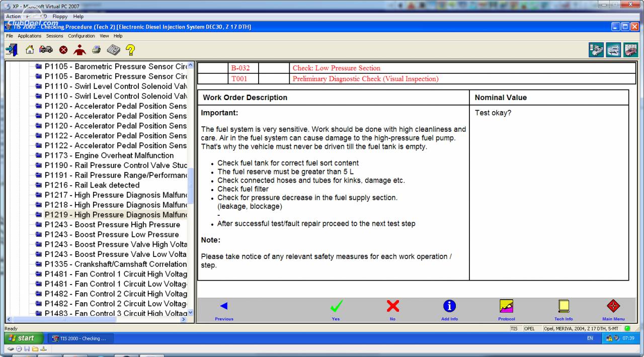This screenshot has height=357, width=644.
Task: Open the Sessions menu
Action: pos(55,36)
